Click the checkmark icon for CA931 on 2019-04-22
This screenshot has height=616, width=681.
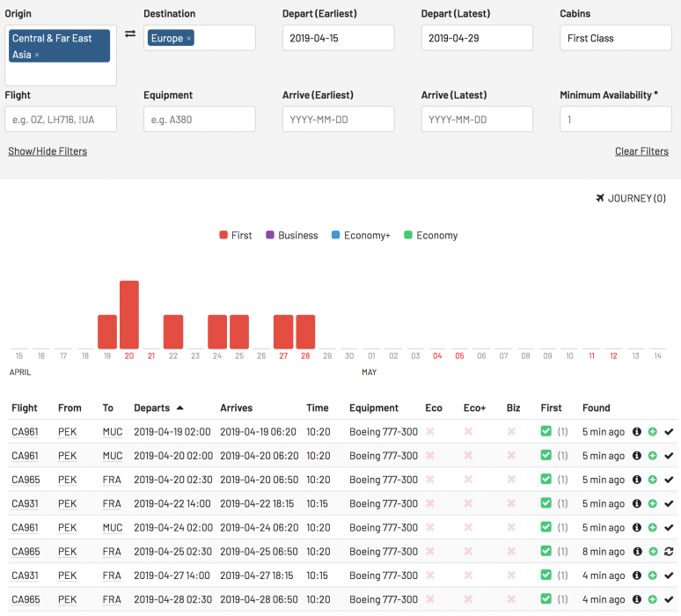pyautogui.click(x=669, y=504)
